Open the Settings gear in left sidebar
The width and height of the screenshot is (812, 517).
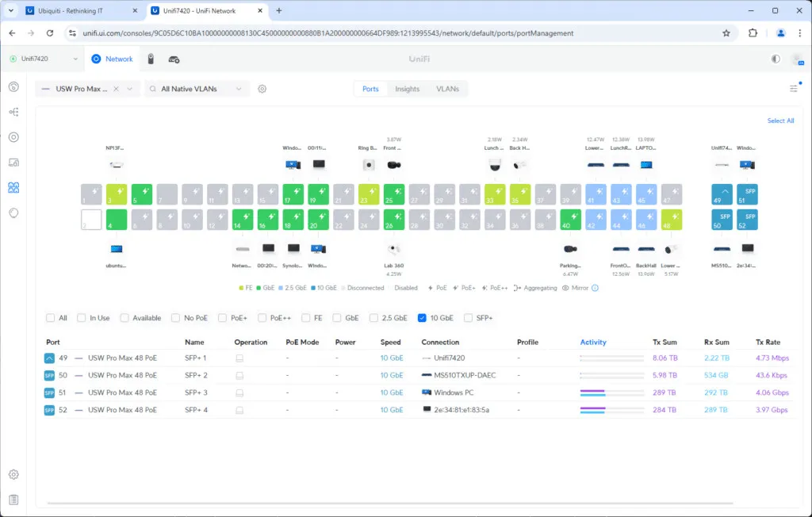[13, 474]
